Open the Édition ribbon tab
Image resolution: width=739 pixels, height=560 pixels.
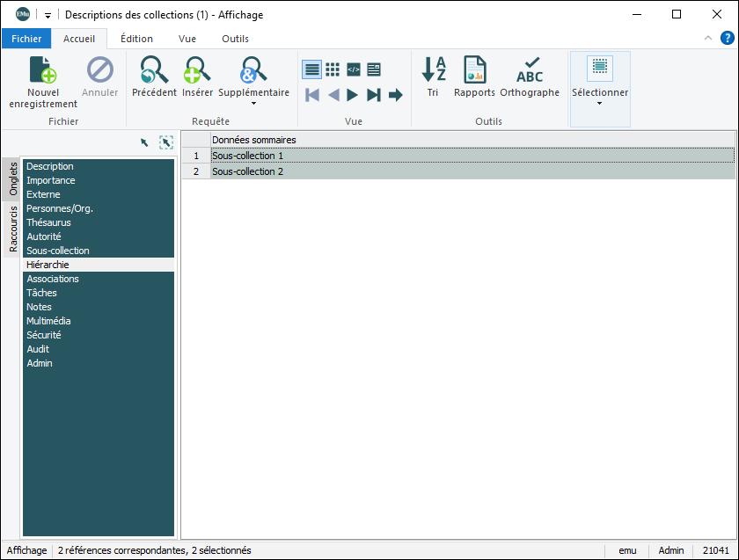click(x=136, y=39)
